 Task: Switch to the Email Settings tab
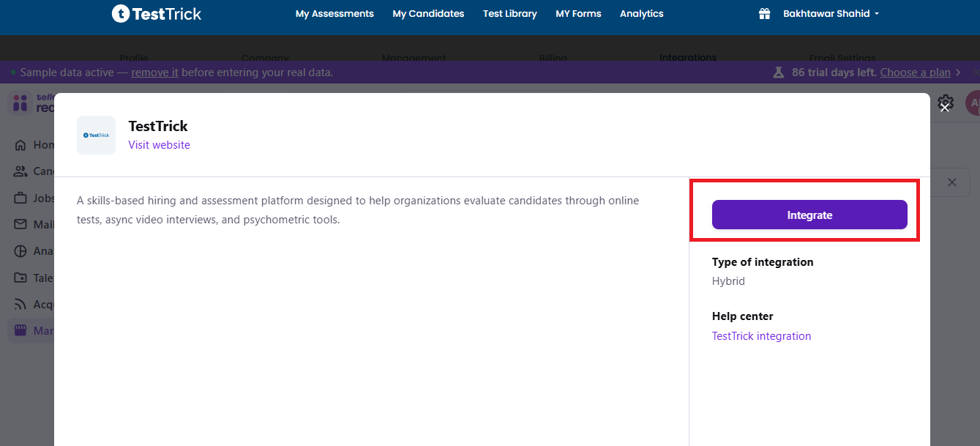842,58
